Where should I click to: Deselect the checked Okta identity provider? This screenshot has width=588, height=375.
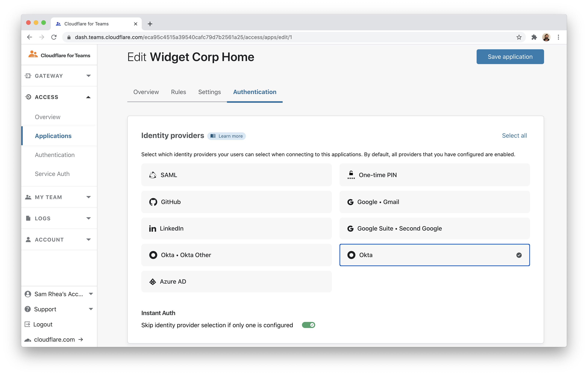pos(434,255)
